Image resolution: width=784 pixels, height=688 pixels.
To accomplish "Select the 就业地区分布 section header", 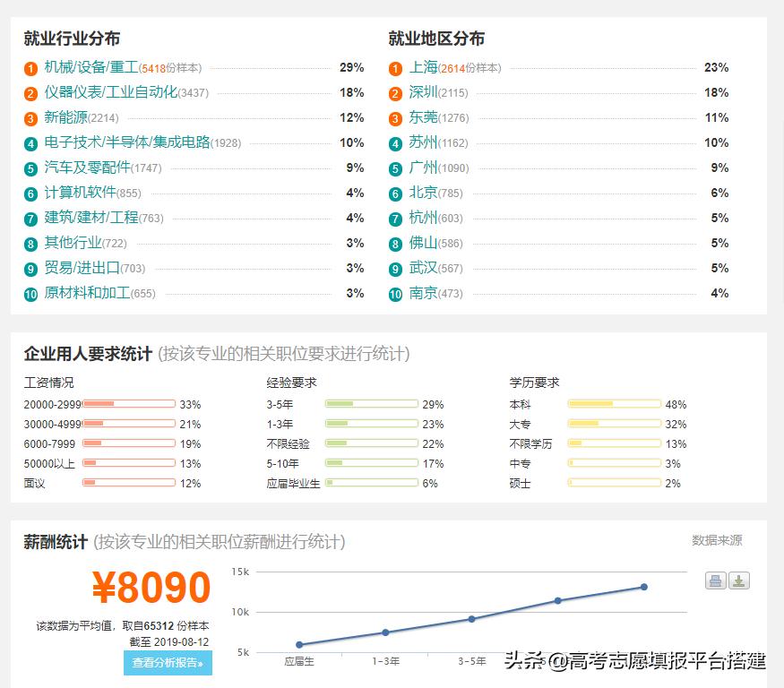I will tap(435, 39).
